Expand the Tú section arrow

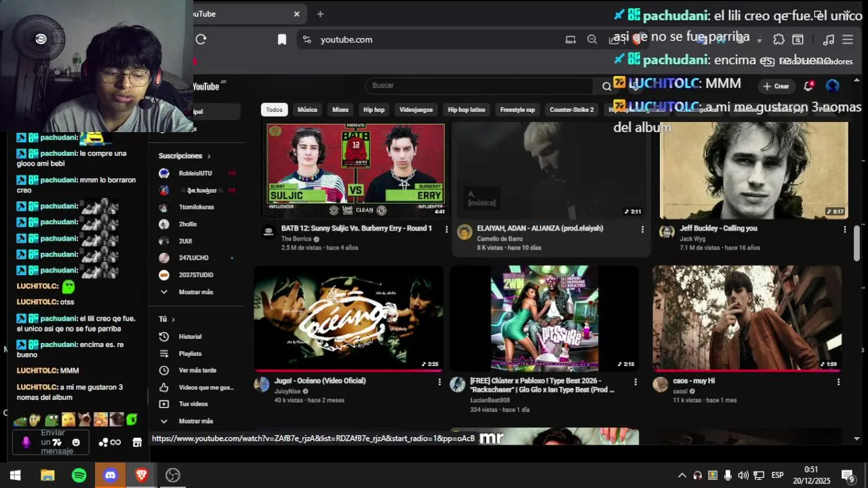pyautogui.click(x=173, y=319)
